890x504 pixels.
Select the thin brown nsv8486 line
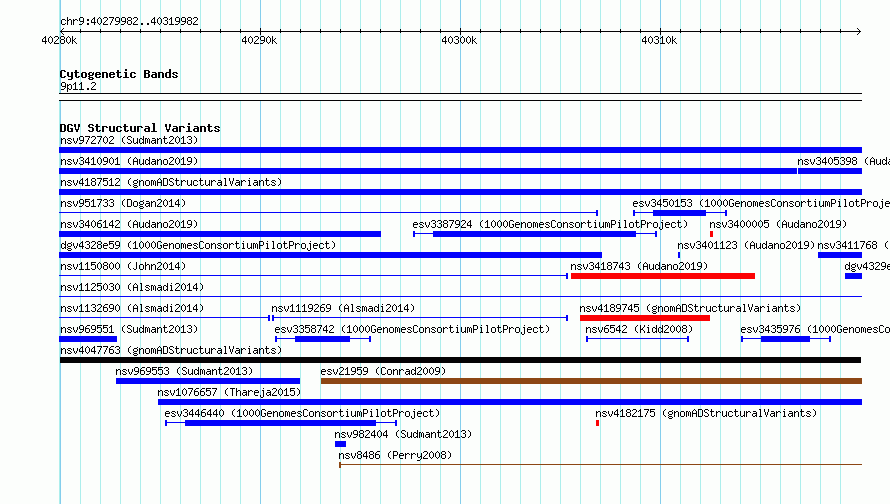click(601, 465)
